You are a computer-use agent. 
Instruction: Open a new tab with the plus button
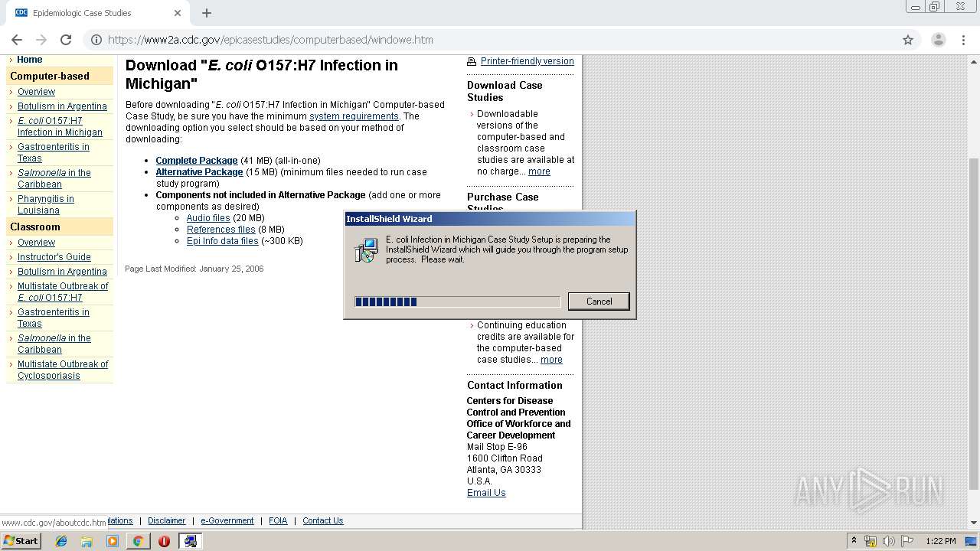(207, 13)
